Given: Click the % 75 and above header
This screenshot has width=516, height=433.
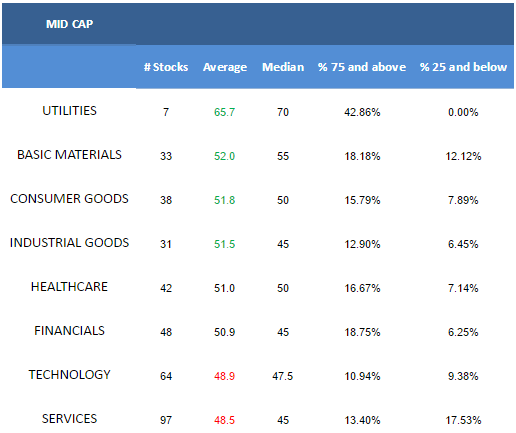Looking at the screenshot, I should point(362,67).
